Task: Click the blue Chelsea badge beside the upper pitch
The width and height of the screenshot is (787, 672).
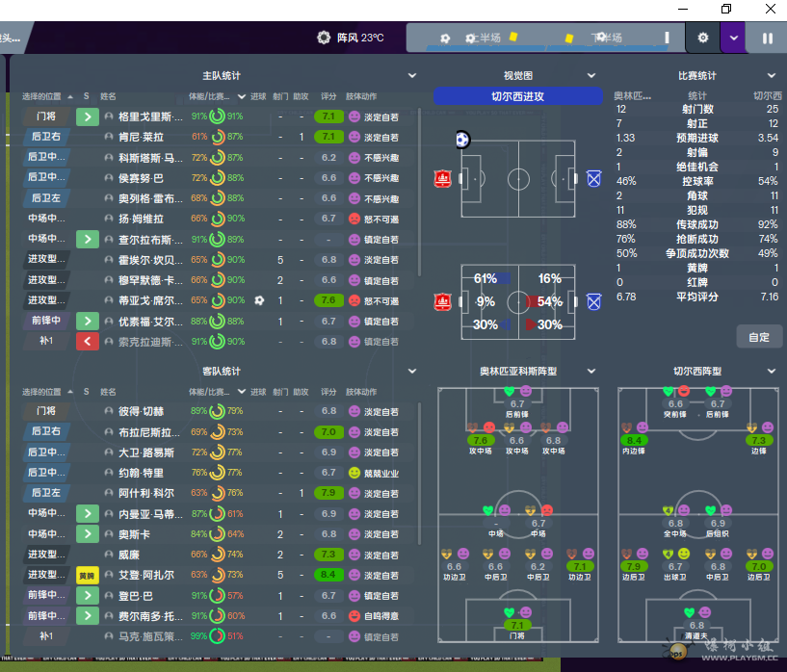Action: pos(593,178)
